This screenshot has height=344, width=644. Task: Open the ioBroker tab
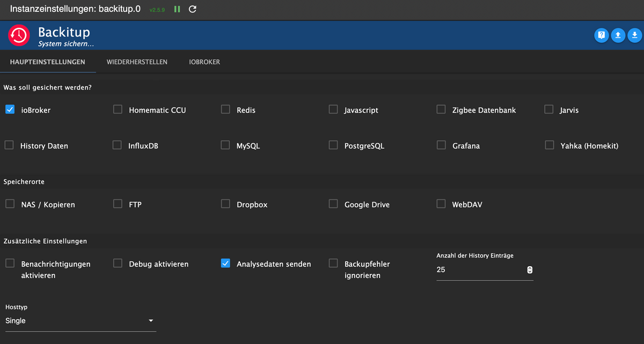tap(204, 62)
